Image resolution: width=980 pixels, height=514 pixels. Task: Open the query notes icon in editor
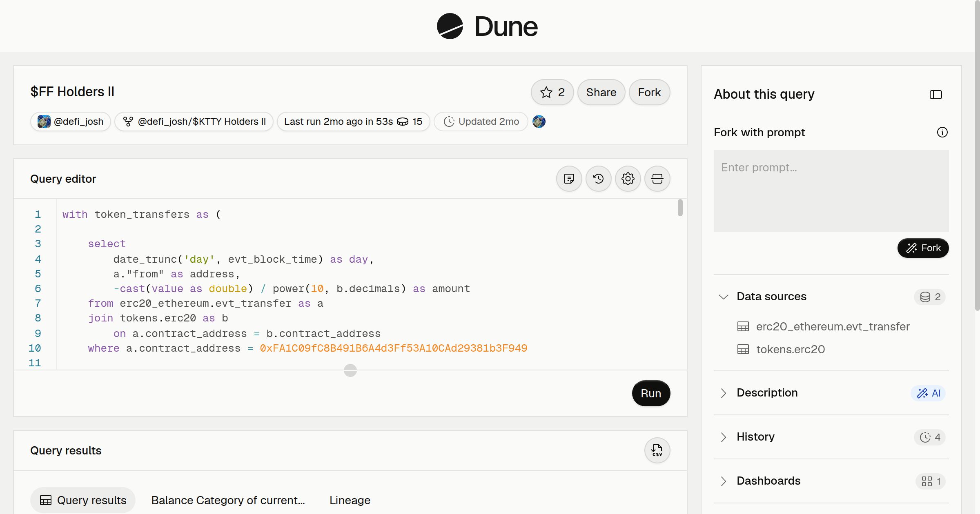point(569,179)
